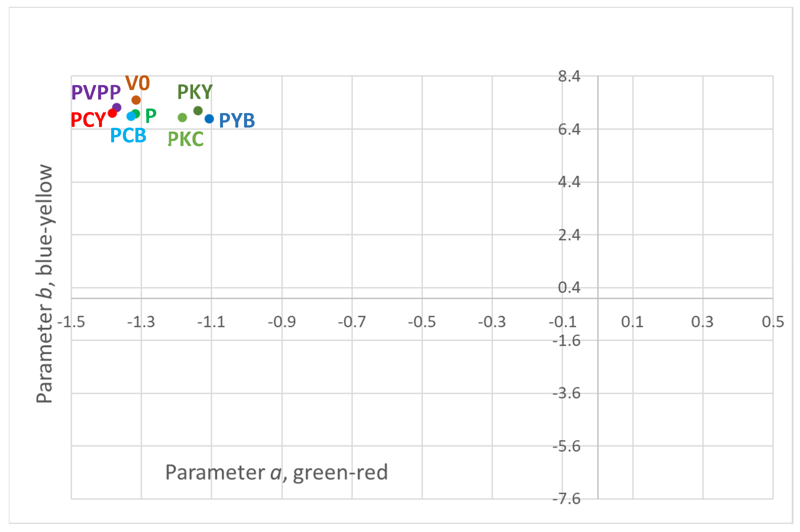Click the 0.5 horizontal axis tick label

tap(773, 322)
